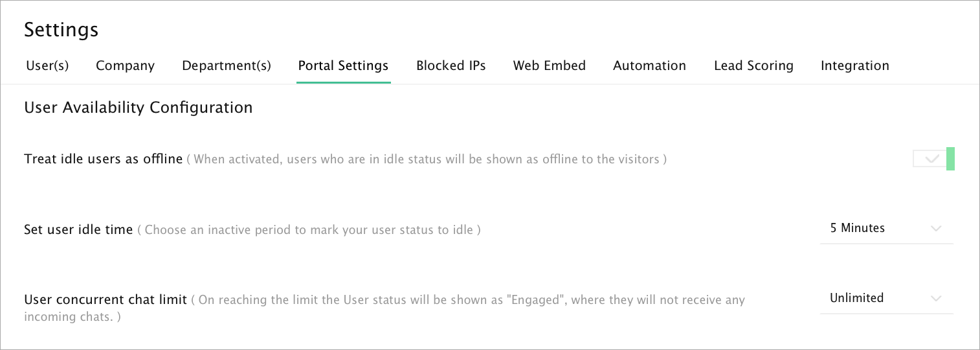Switch to the Web Embed tab
The width and height of the screenshot is (980, 350).
[x=550, y=65]
